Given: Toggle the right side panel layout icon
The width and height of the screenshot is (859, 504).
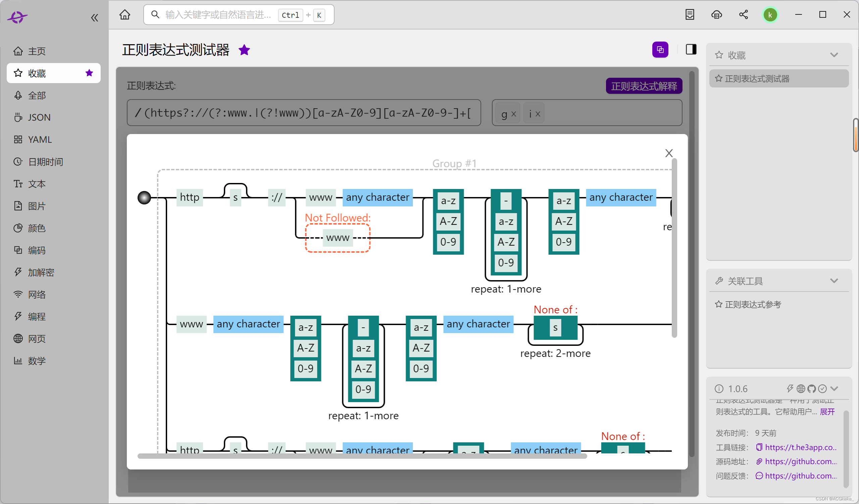Looking at the screenshot, I should click(x=691, y=50).
